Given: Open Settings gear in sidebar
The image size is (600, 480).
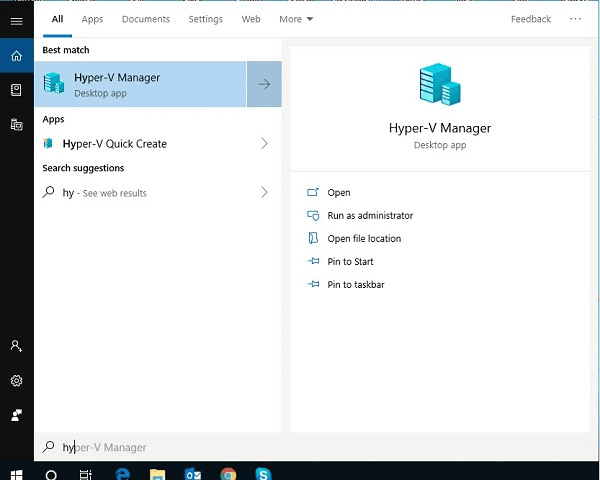Looking at the screenshot, I should coord(16,380).
